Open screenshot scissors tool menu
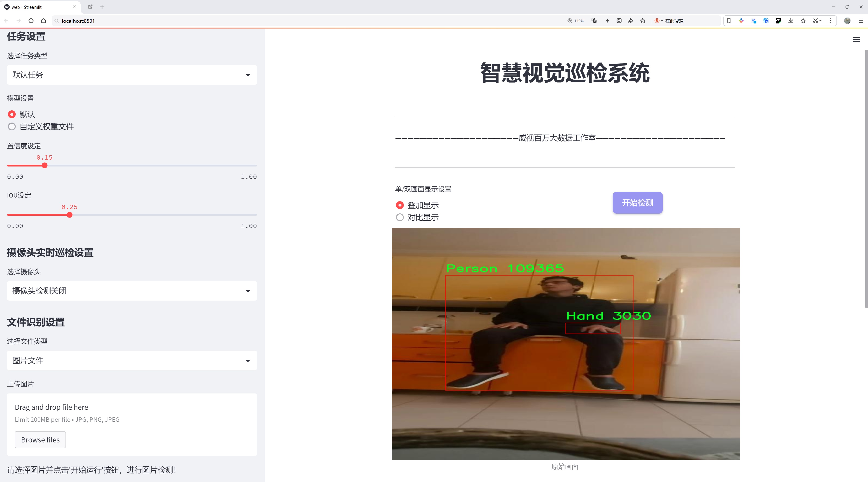868x482 pixels. (x=817, y=20)
